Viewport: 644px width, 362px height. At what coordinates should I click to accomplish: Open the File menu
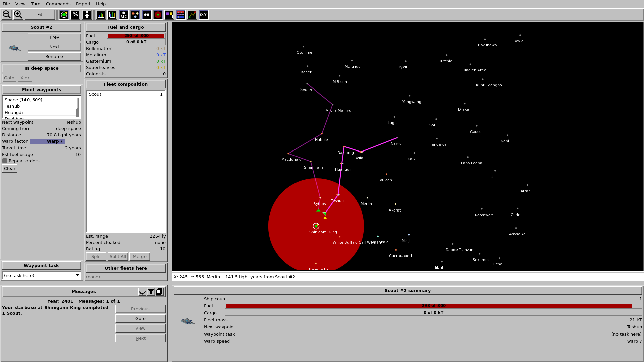6,4
